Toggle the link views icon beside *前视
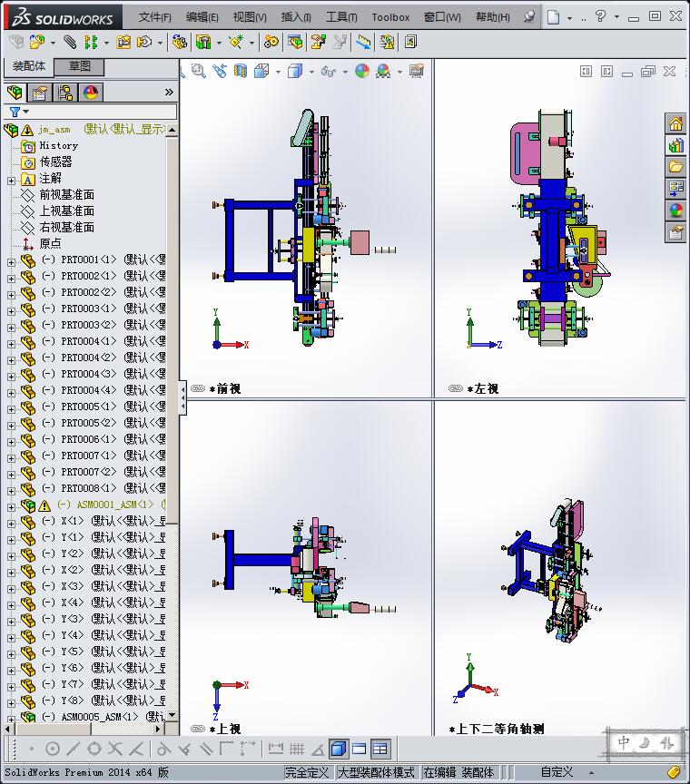Image resolution: width=690 pixels, height=784 pixels. pyautogui.click(x=198, y=388)
